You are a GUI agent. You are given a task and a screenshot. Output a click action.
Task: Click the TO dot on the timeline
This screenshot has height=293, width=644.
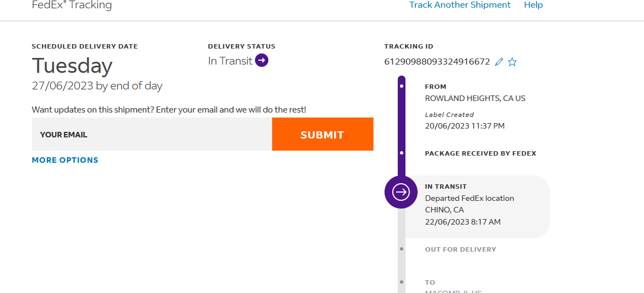point(402,283)
